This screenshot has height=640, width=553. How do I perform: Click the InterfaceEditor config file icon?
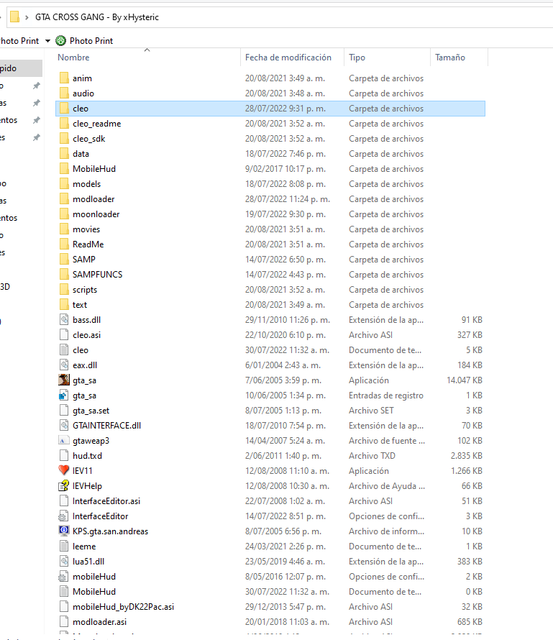[64, 516]
